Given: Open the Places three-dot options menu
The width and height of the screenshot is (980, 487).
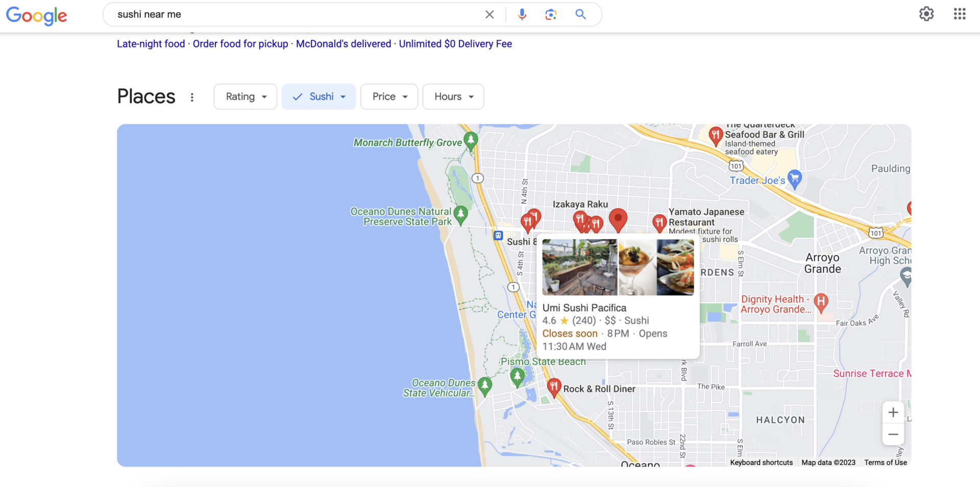Looking at the screenshot, I should click(192, 97).
